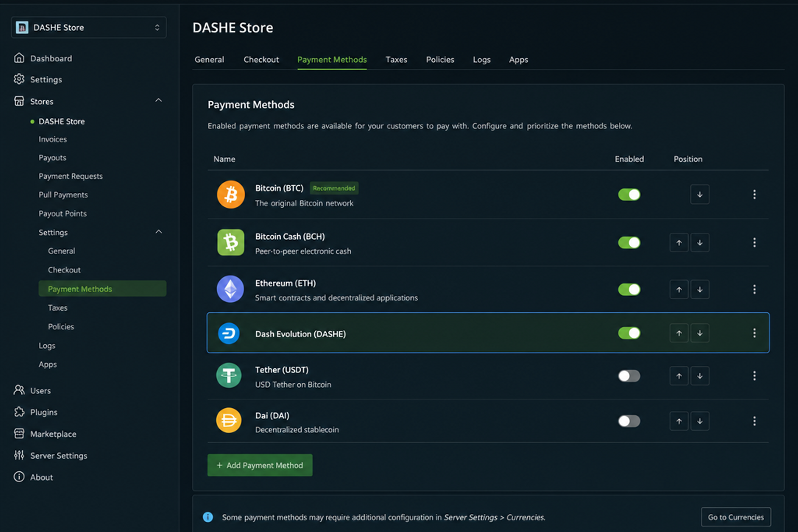This screenshot has height=532, width=798.
Task: Click Go to Currencies button
Action: 736,517
